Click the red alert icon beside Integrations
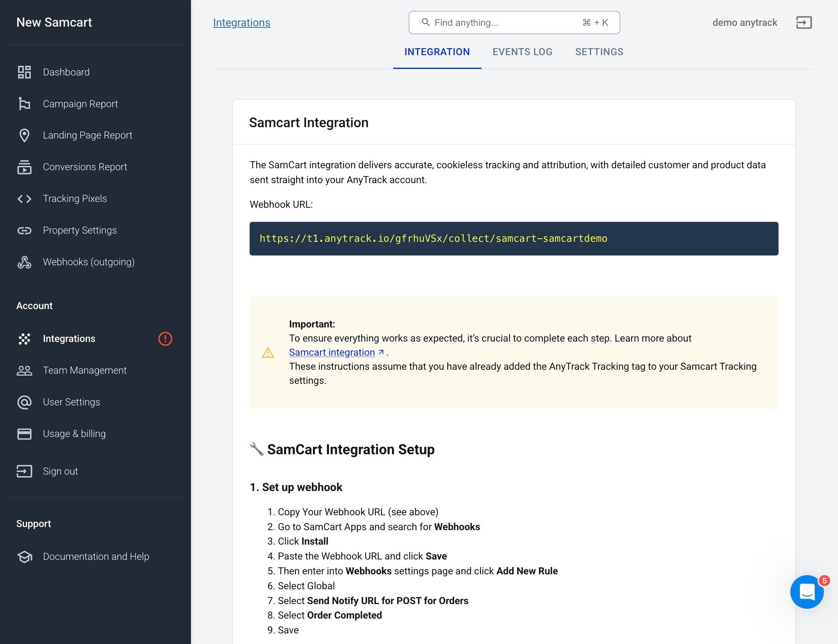 pos(165,339)
